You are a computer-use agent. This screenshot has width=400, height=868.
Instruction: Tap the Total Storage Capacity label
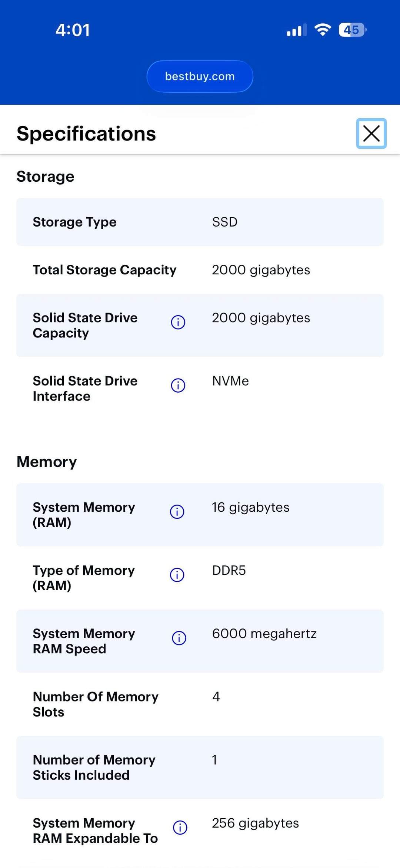104,270
